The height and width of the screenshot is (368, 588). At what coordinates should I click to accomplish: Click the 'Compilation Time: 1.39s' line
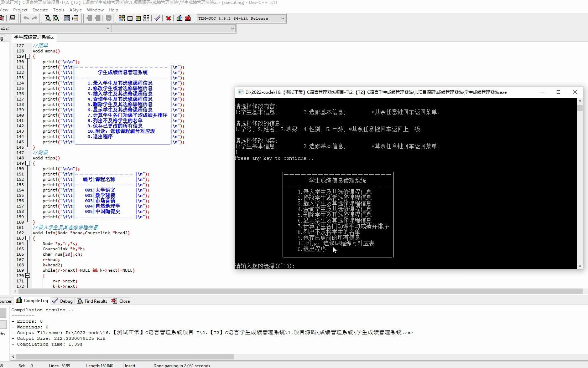[47, 344]
